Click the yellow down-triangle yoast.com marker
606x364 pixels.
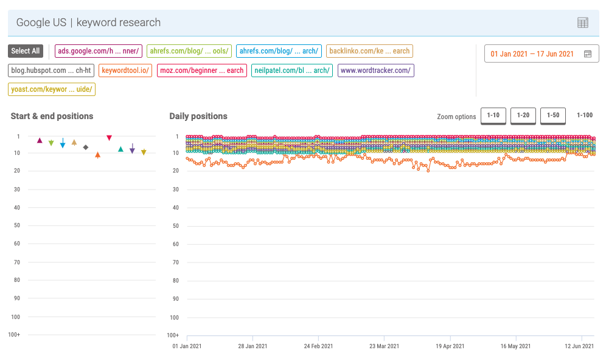click(x=144, y=153)
